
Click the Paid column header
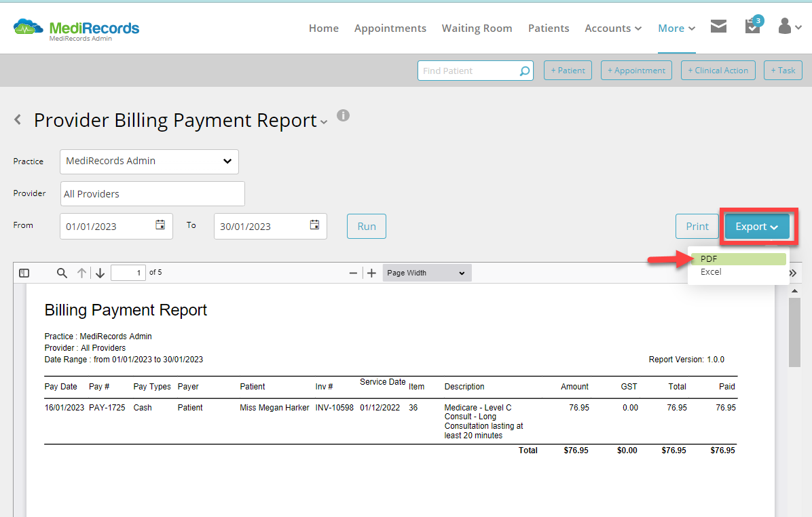[727, 387]
